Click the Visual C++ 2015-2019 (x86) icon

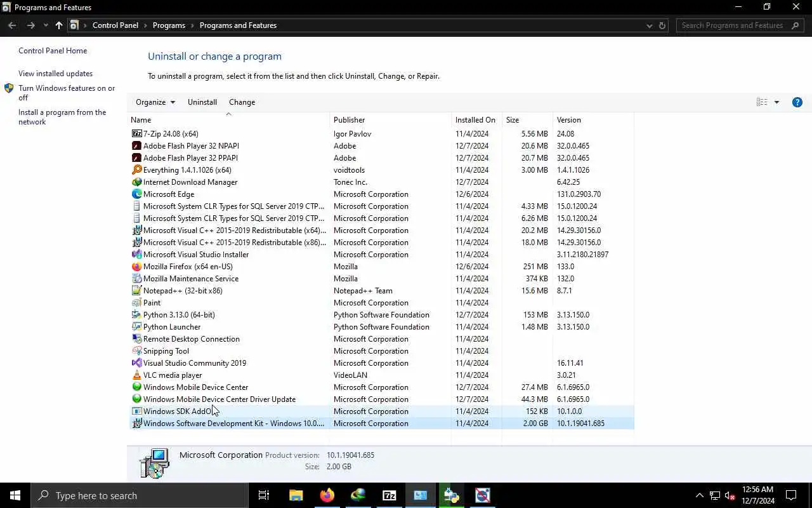[136, 243]
